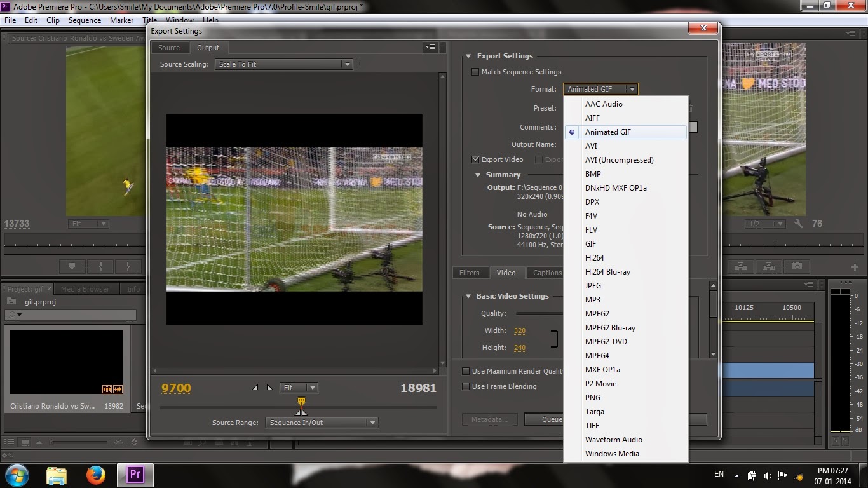Switch to the Source tab
The image size is (868, 488).
pos(169,48)
